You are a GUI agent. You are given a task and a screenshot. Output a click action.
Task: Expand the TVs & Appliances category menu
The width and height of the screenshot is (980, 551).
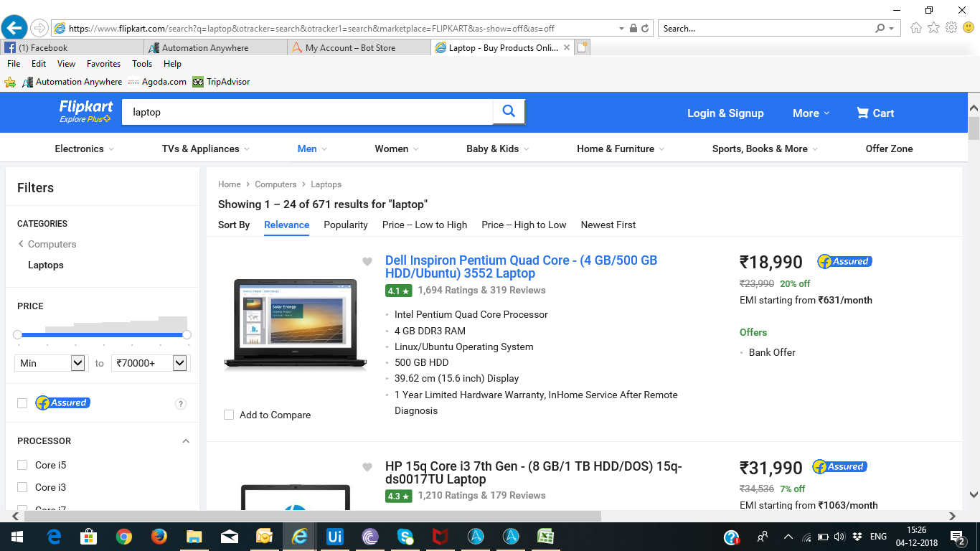pyautogui.click(x=206, y=149)
